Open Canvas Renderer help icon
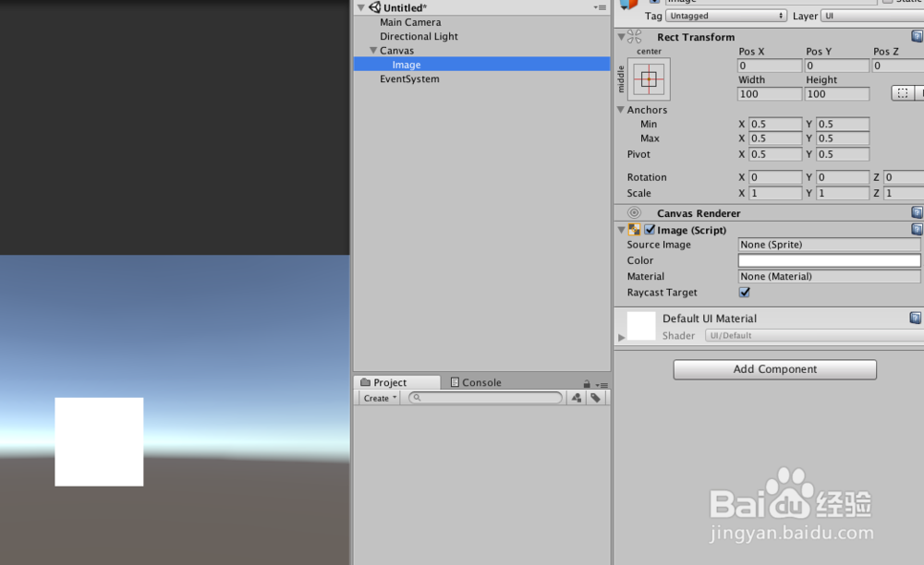Screen dimensions: 924x565 coord(917,212)
